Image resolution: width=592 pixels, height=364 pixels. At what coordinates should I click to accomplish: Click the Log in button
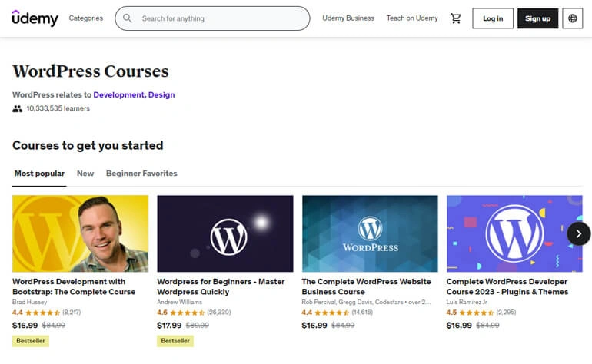coord(493,18)
